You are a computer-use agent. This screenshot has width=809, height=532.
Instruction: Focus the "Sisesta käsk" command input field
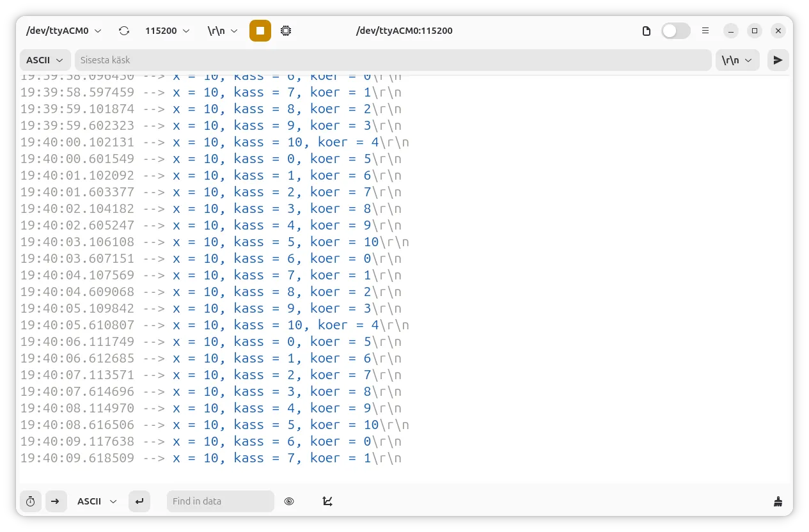tap(393, 60)
